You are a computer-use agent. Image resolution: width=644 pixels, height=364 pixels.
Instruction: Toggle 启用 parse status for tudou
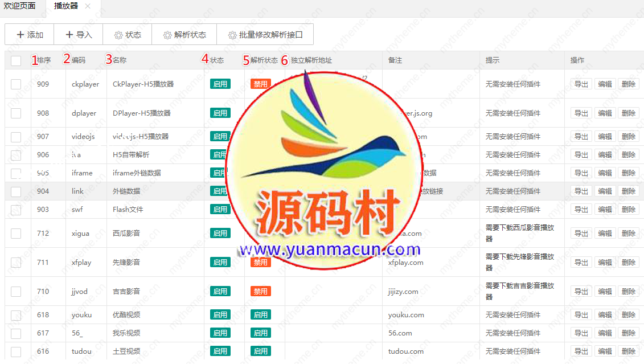260,351
